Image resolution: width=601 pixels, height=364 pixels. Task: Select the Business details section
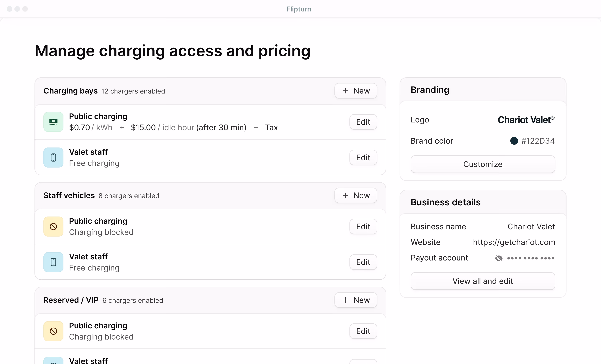[x=445, y=202]
